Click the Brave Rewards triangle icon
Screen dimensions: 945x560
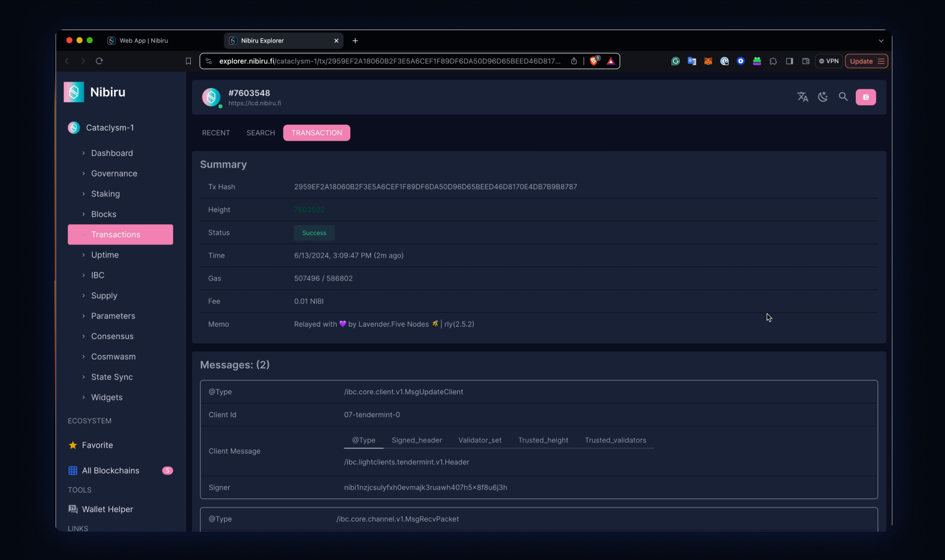tap(611, 61)
